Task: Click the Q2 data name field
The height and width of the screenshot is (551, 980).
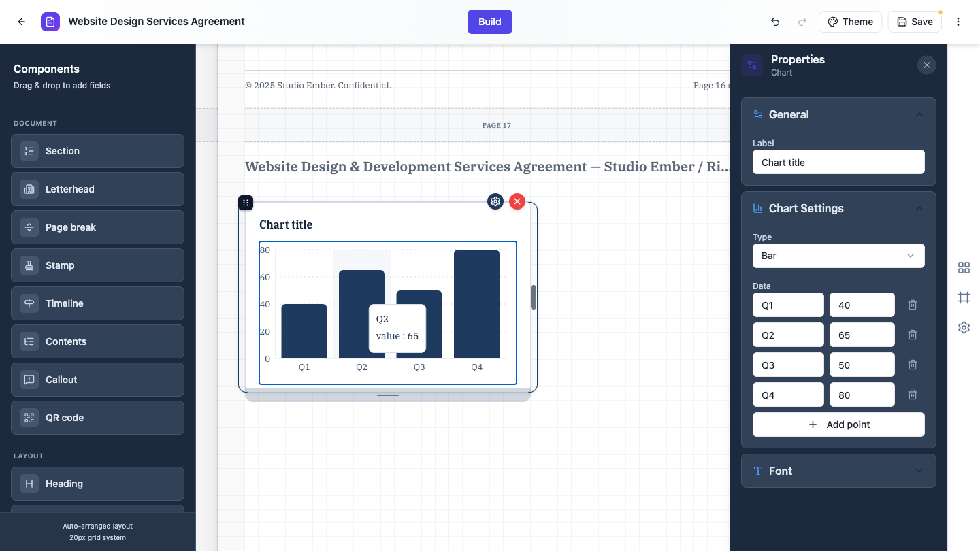Action: pyautogui.click(x=788, y=335)
